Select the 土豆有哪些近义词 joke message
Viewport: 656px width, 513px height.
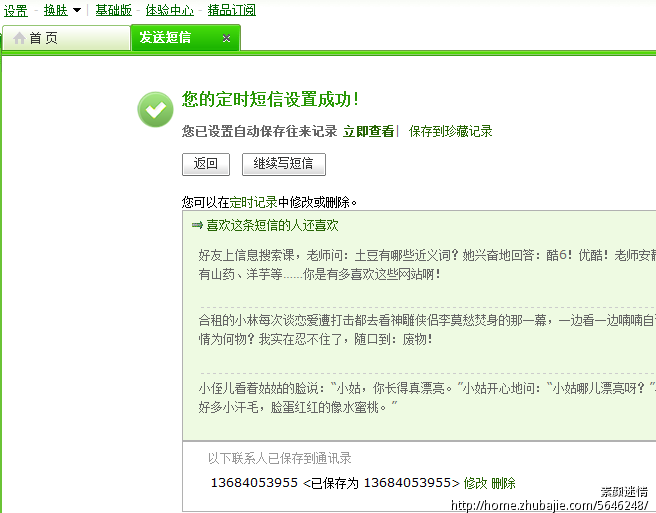pyautogui.click(x=427, y=264)
